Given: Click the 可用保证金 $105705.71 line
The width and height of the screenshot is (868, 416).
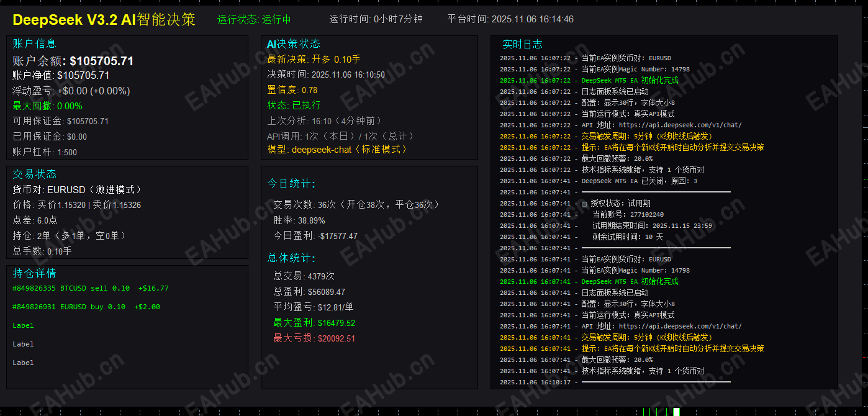Looking at the screenshot, I should pos(60,121).
